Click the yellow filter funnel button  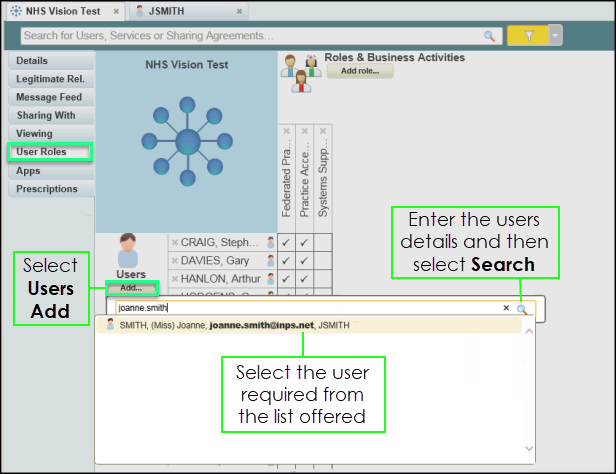tap(525, 35)
